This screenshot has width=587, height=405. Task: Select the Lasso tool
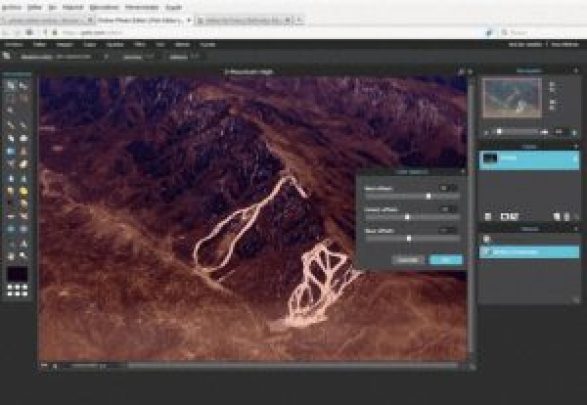24,98
